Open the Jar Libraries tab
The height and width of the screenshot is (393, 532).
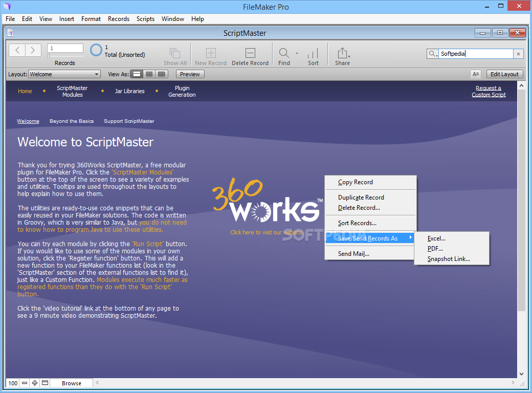[129, 91]
